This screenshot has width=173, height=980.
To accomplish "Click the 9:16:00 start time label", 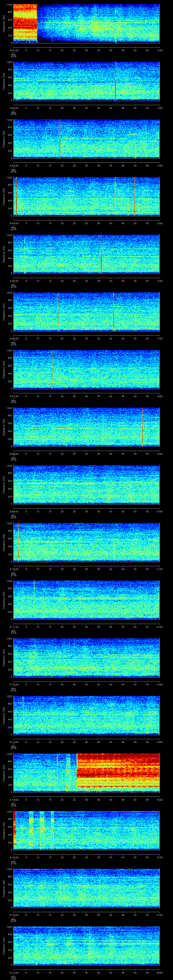I will pos(14,915).
